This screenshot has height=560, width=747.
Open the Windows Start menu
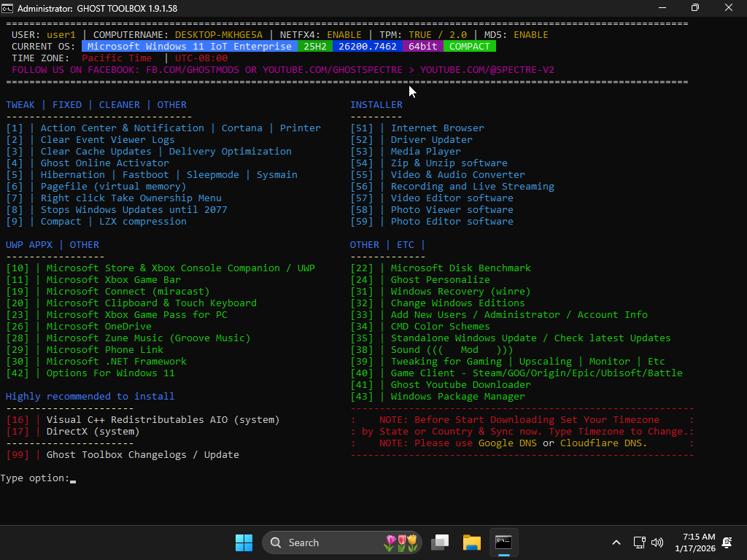pyautogui.click(x=244, y=542)
